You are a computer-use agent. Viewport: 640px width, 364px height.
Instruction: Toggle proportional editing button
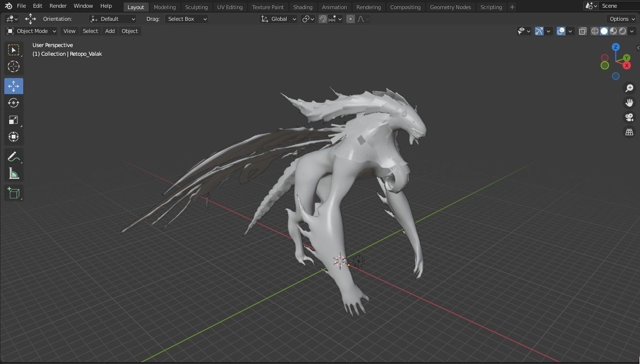351,19
